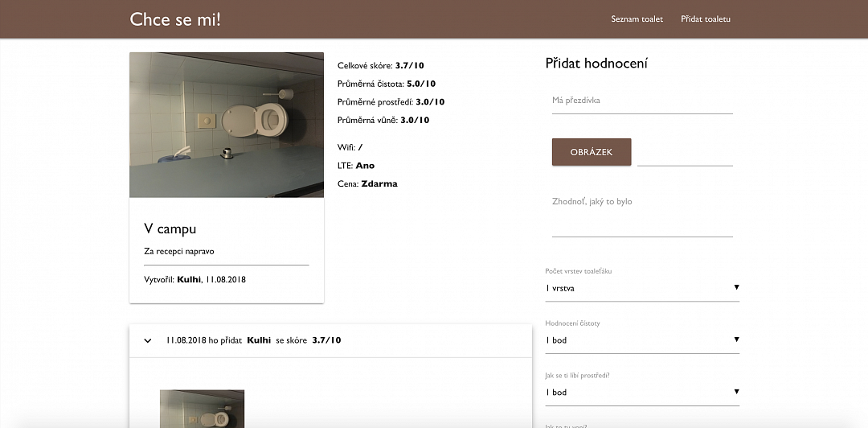Viewport: 868px width, 428px height.
Task: Click the arrow in the Hodnocení čistoty select
Action: (x=736, y=340)
